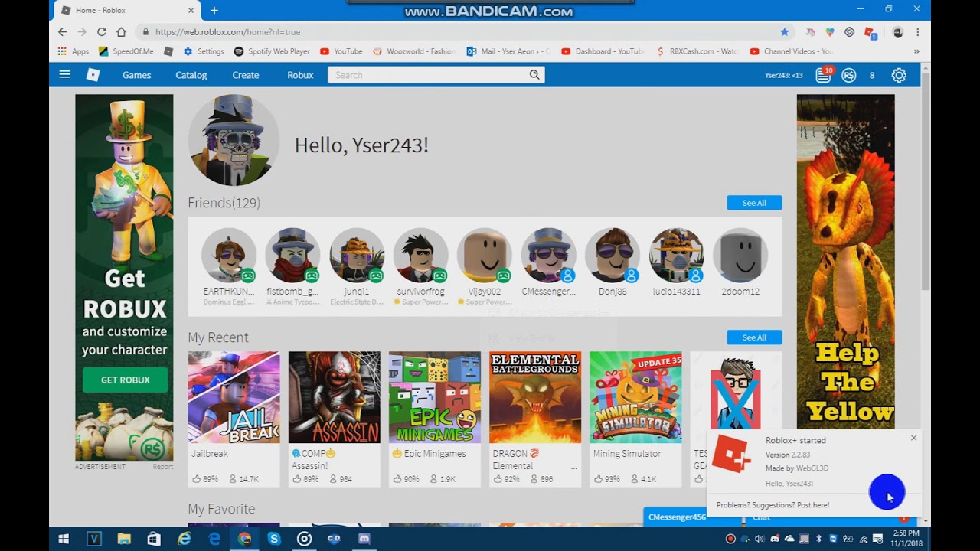Click the page vertical scrollbar thumb
The image size is (980, 551).
pyautogui.click(x=926, y=182)
